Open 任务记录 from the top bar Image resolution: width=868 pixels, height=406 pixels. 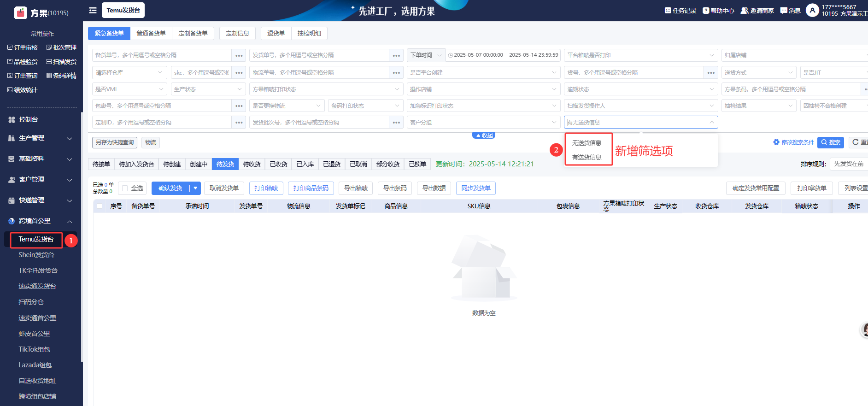pos(680,11)
